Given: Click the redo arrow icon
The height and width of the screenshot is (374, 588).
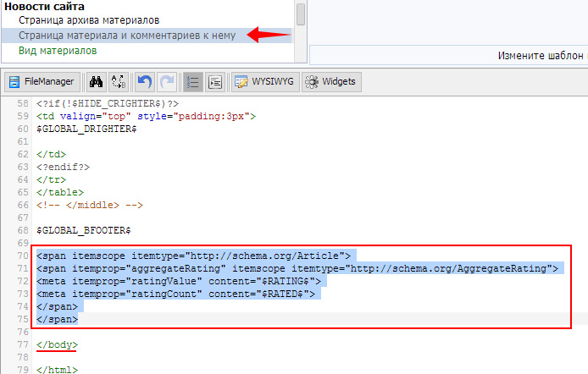Looking at the screenshot, I should (167, 81).
